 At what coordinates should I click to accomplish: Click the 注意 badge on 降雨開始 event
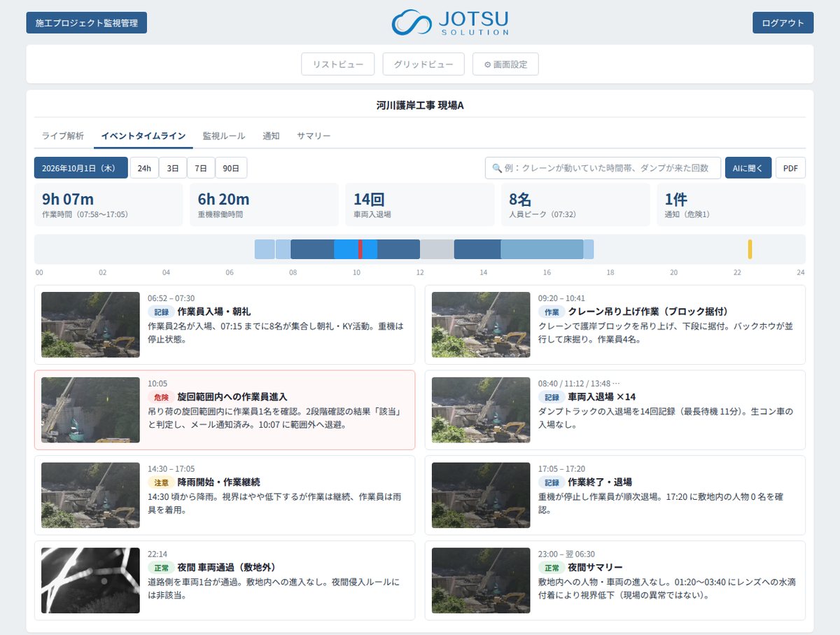pos(160,482)
